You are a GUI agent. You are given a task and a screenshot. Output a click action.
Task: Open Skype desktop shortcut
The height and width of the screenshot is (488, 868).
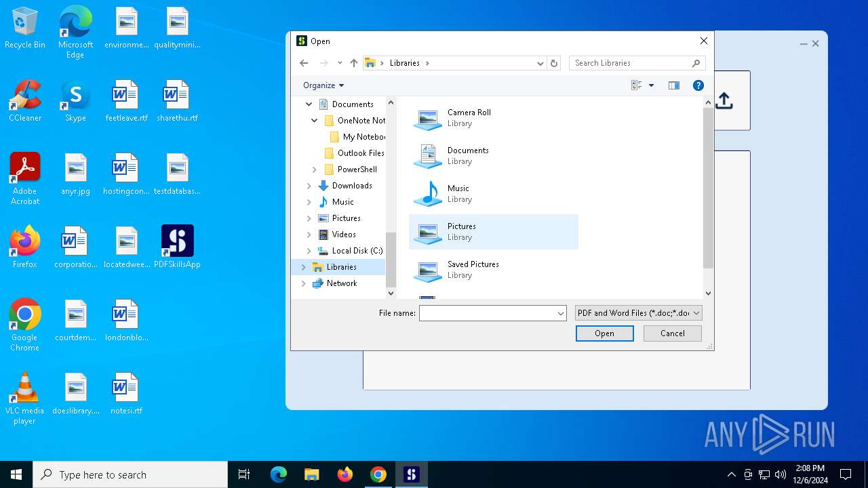click(x=75, y=102)
